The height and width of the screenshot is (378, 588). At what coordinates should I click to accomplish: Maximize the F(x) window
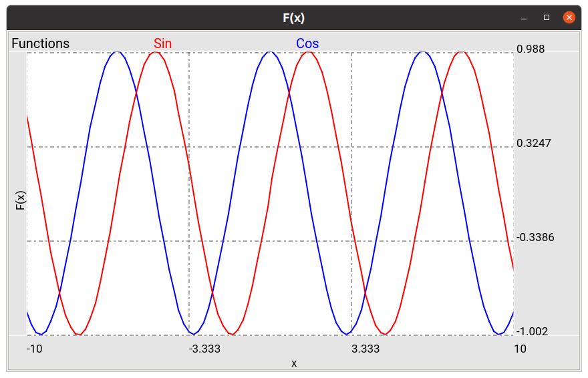click(x=547, y=17)
